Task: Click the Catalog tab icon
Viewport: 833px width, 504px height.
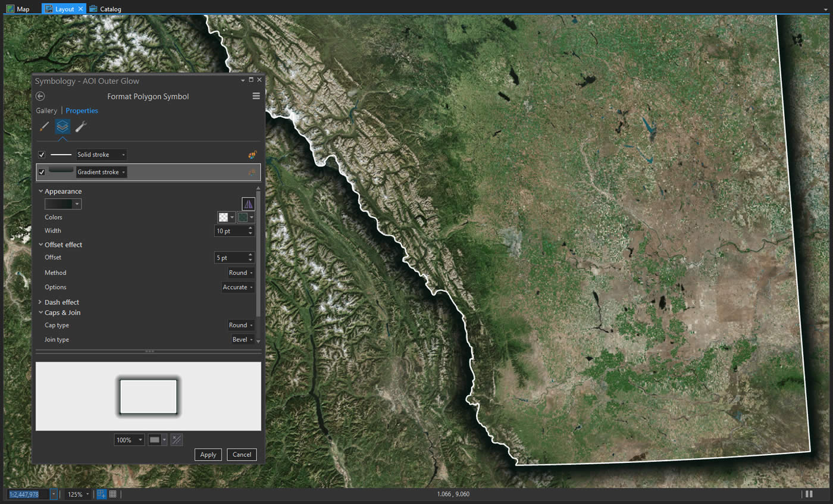Action: click(93, 9)
